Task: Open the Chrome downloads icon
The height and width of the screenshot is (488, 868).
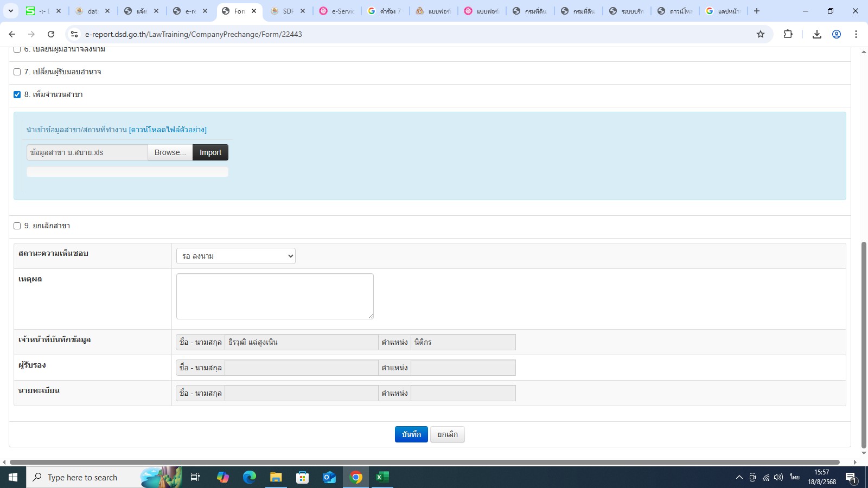Action: tap(816, 34)
